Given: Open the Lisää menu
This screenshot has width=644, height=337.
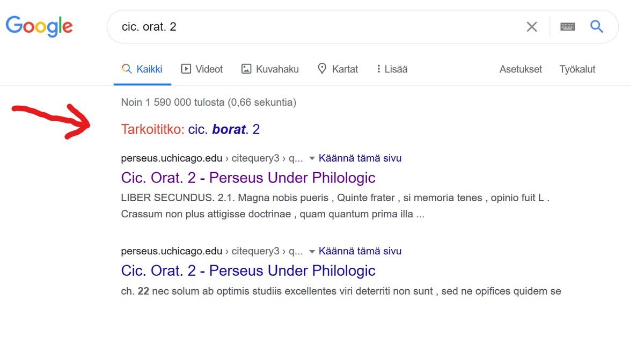Looking at the screenshot, I should pyautogui.click(x=392, y=69).
